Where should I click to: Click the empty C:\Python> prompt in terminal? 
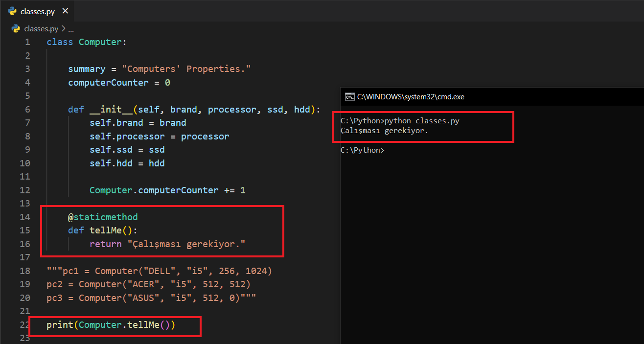(362, 150)
